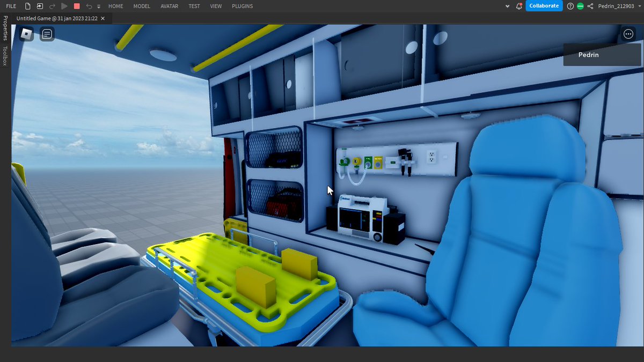The height and width of the screenshot is (362, 644).
Task: Open the Pedrin_212903 account dropdown
Action: 619,6
